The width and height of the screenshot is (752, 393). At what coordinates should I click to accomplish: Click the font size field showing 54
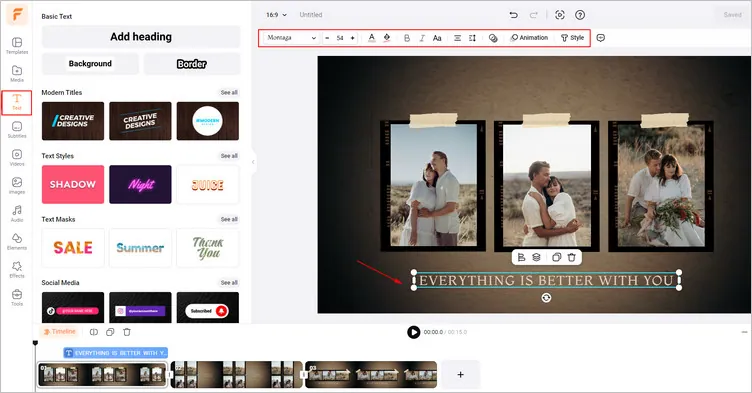tap(340, 38)
